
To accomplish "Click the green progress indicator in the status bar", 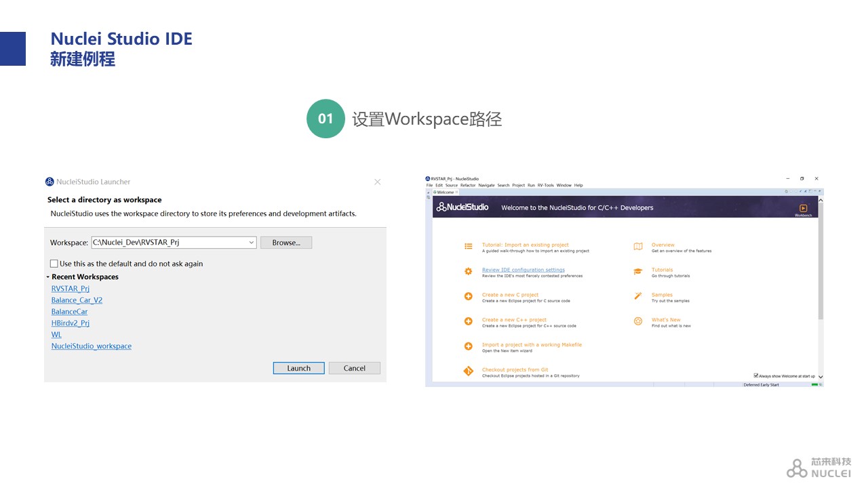I will pos(815,385).
